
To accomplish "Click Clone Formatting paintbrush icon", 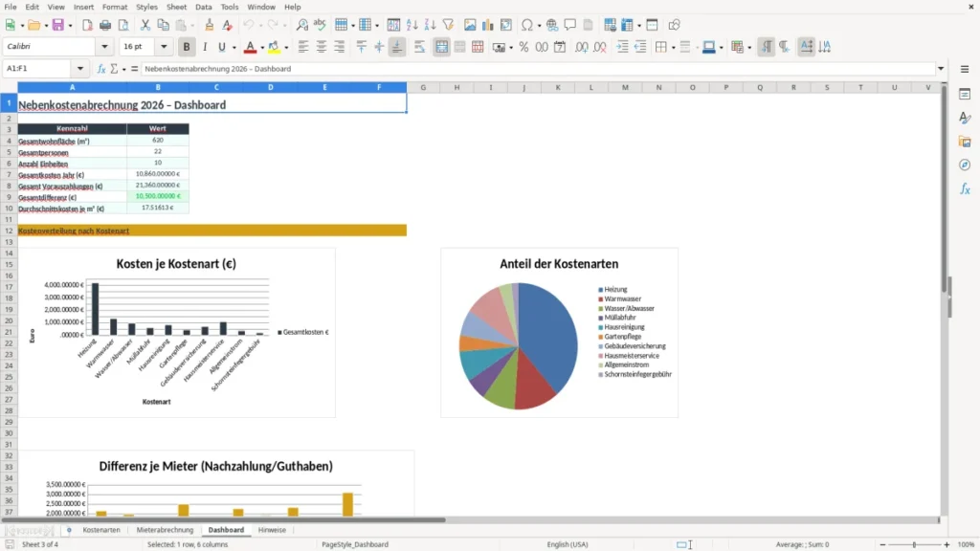I will click(210, 25).
